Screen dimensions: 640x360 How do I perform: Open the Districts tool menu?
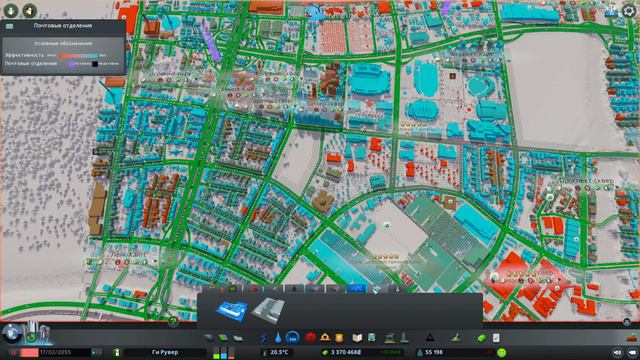238,338
